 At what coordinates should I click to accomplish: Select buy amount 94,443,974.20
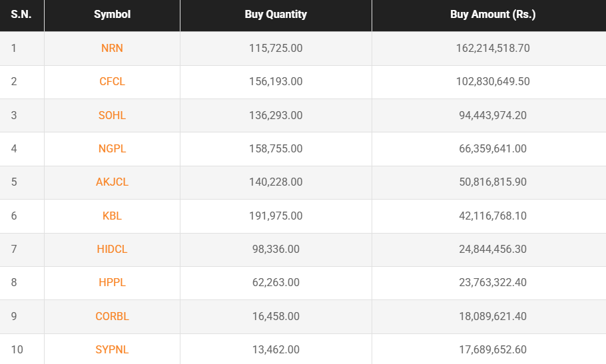click(493, 115)
